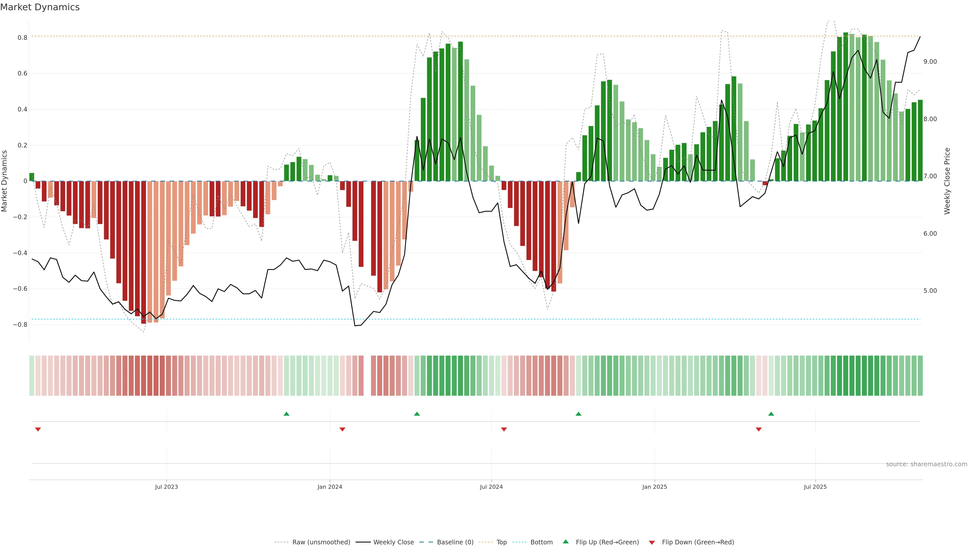The width and height of the screenshot is (980, 551).
Task: Click the red triangle icon in the legend
Action: (652, 543)
